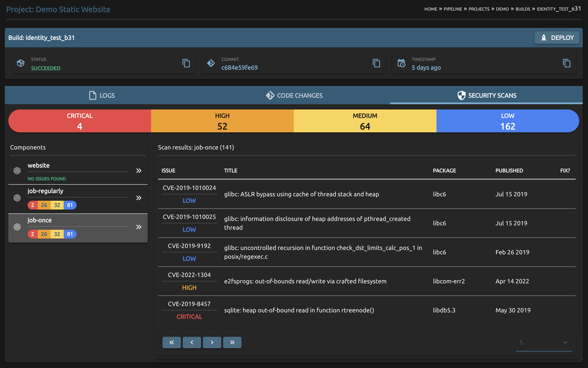Click the git commit icon

[x=211, y=63]
